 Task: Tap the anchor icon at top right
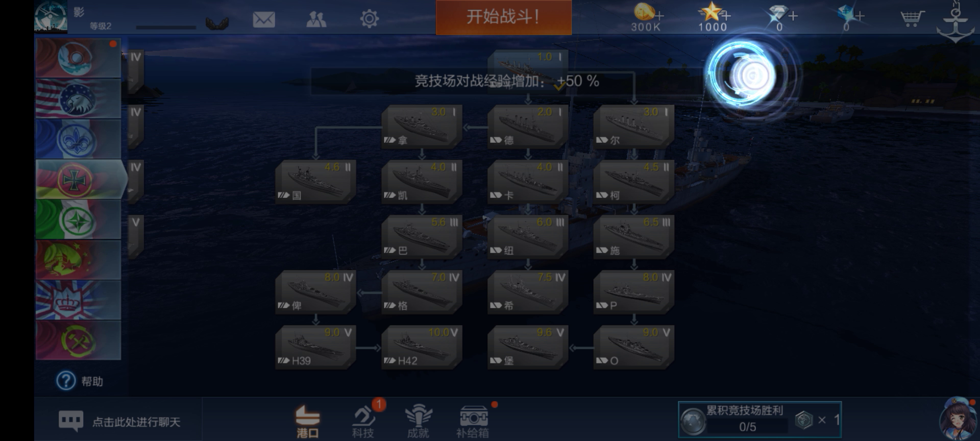click(x=955, y=22)
